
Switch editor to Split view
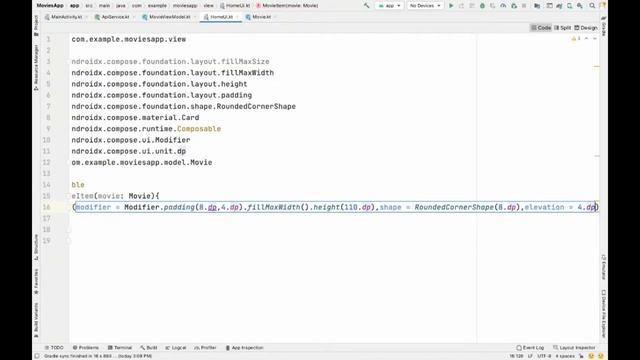[x=563, y=28]
